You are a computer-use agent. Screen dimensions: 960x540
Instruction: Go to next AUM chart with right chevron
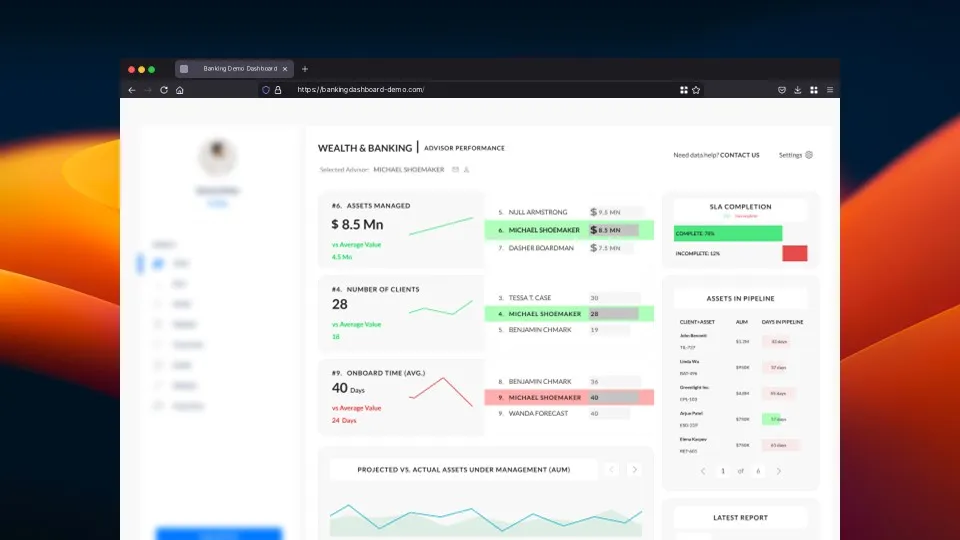click(634, 470)
